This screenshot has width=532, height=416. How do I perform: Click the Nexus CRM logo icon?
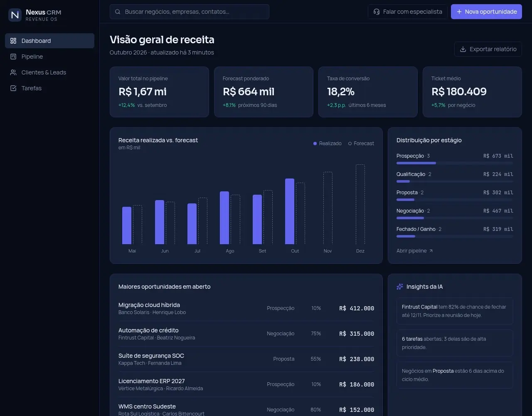point(15,15)
